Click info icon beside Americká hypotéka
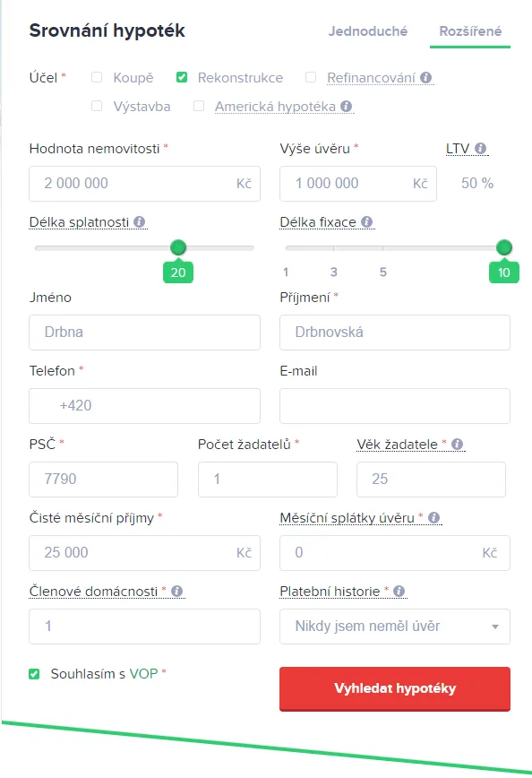 [347, 106]
